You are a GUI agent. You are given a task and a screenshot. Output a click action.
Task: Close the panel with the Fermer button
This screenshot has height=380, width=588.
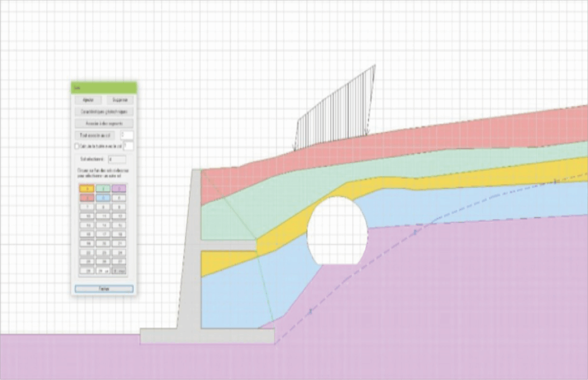pyautogui.click(x=104, y=289)
